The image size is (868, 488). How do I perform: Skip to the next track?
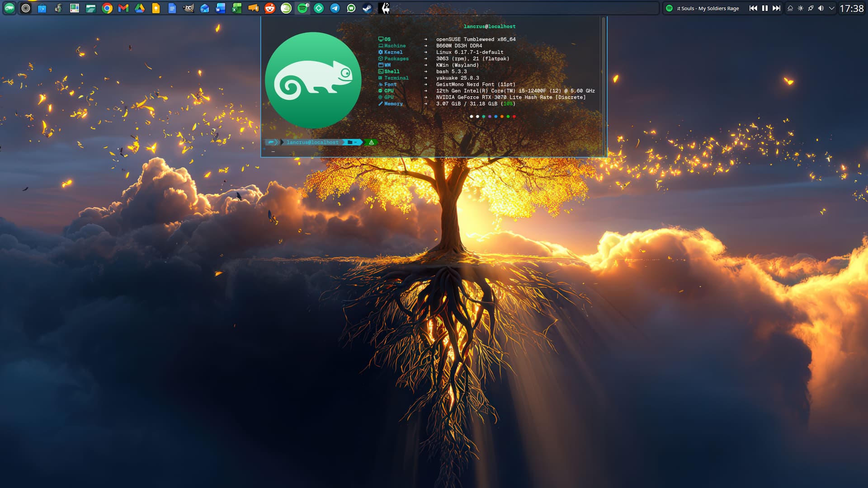(x=776, y=8)
